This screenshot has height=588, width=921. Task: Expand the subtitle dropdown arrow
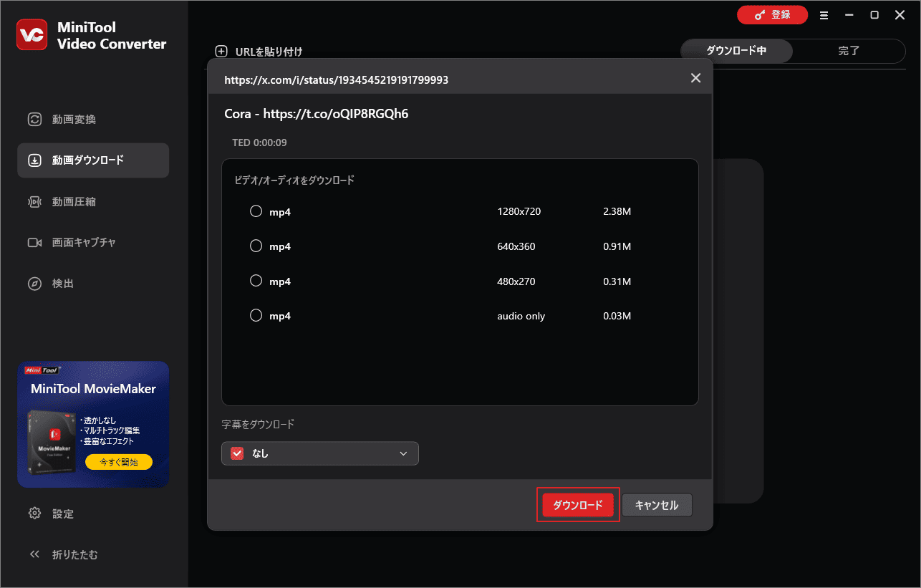coord(403,453)
